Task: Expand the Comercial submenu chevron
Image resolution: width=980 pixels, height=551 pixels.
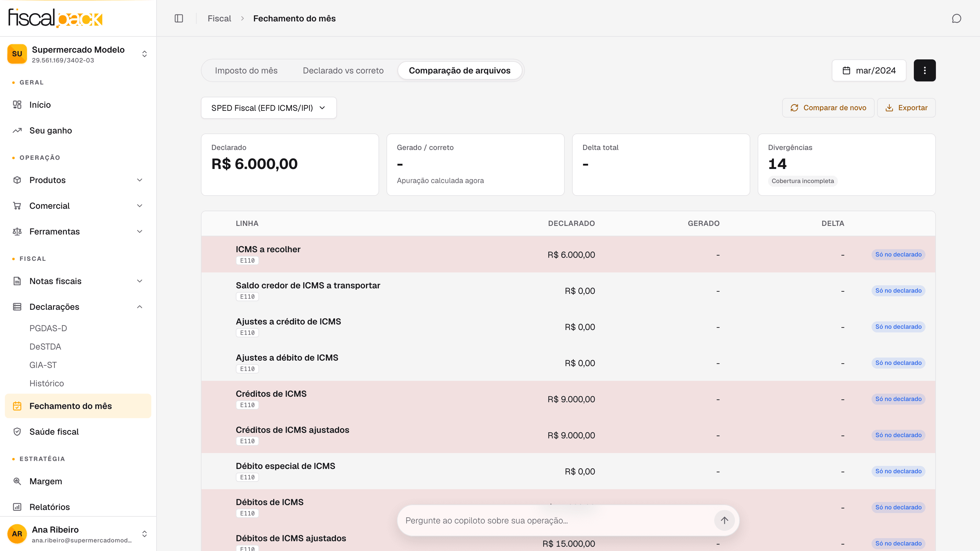Action: point(140,206)
